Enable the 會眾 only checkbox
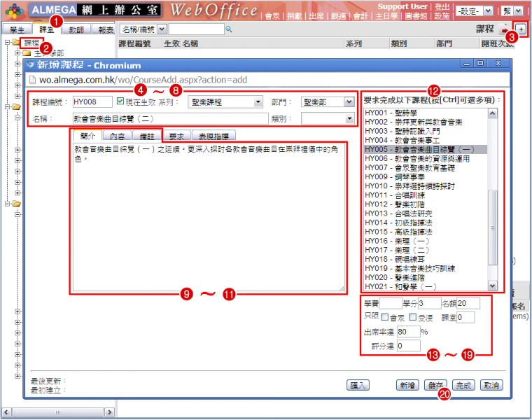This screenshot has height=420, width=532. pos(384,317)
